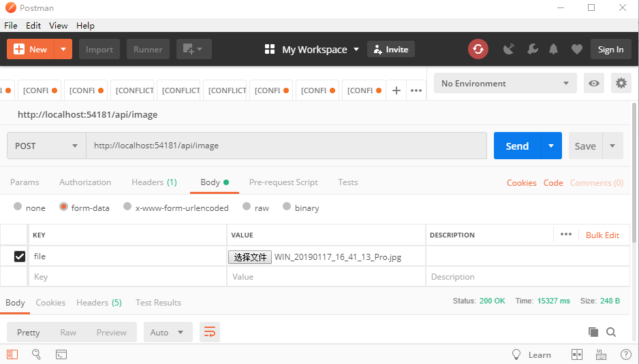Open My Workspace dropdown
The image size is (639, 364).
321,49
